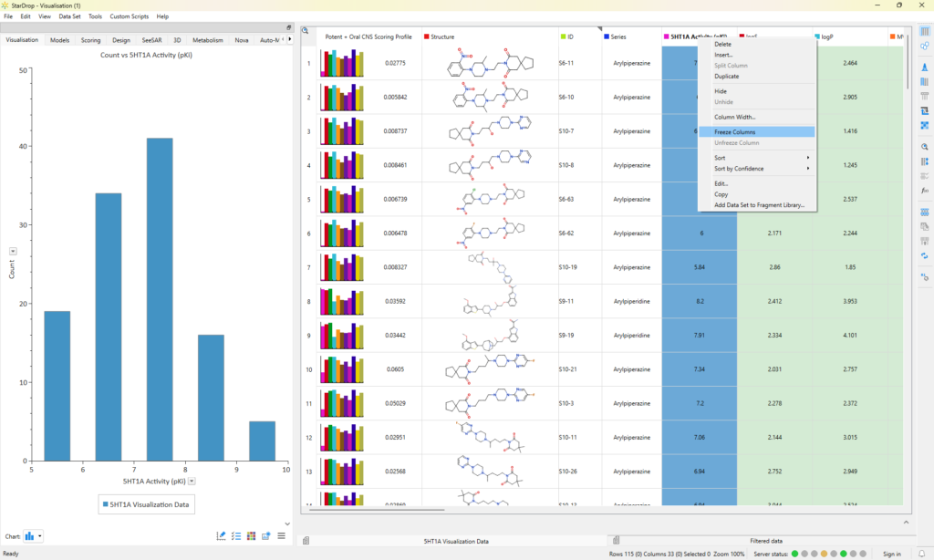Open the Count Y-axis dropdown arrow
Image resolution: width=934 pixels, height=560 pixels.
click(x=13, y=251)
